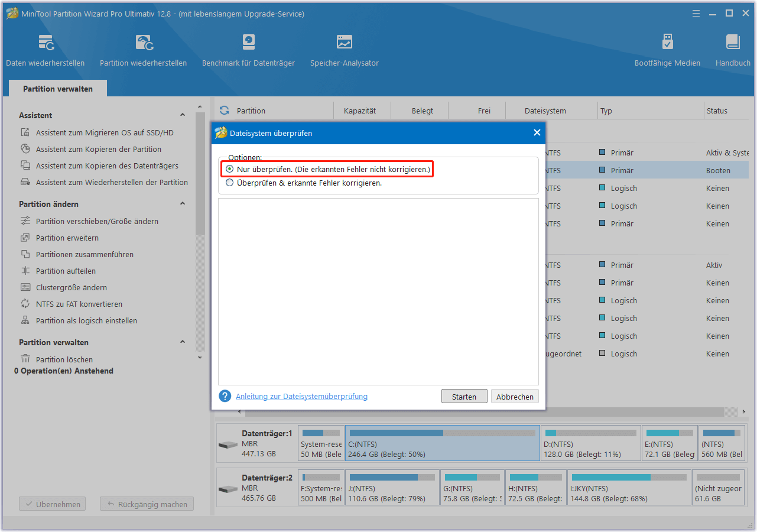Viewport: 757px width, 532px height.
Task: Click the Starten button
Action: [464, 397]
